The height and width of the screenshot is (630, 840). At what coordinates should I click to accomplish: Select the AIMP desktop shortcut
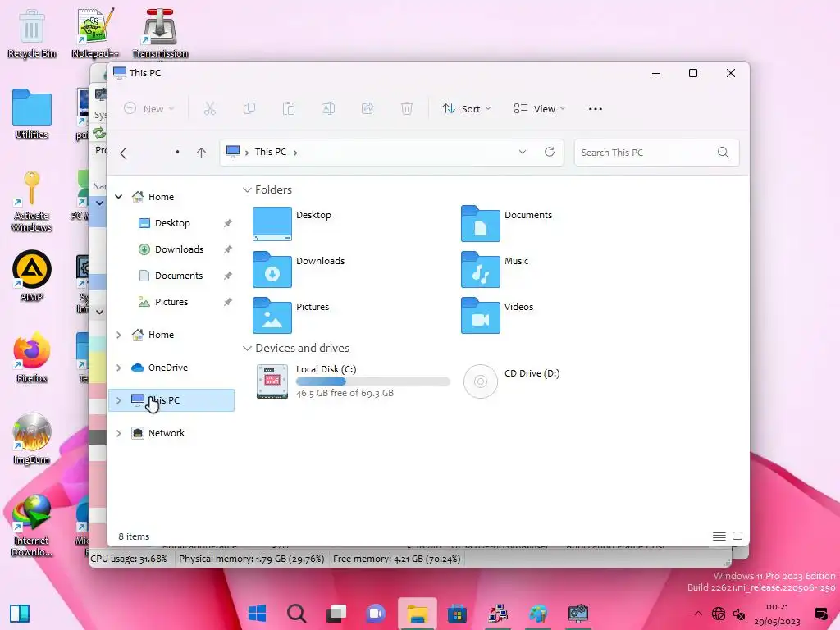tap(32, 276)
